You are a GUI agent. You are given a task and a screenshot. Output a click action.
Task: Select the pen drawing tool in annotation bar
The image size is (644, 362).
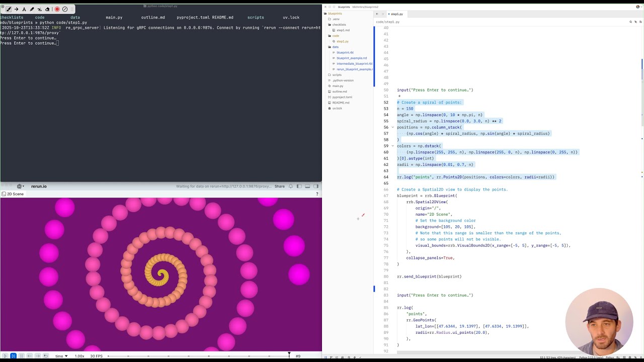point(9,9)
